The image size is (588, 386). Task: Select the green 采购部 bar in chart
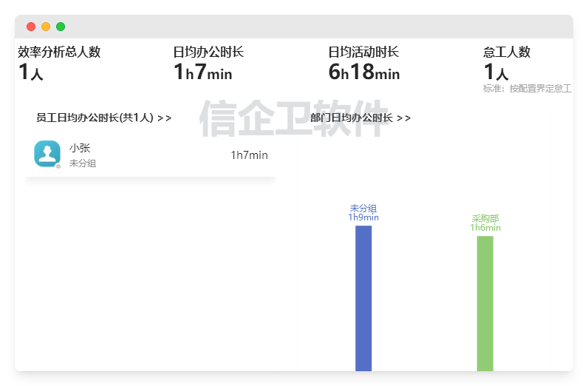pyautogui.click(x=485, y=302)
